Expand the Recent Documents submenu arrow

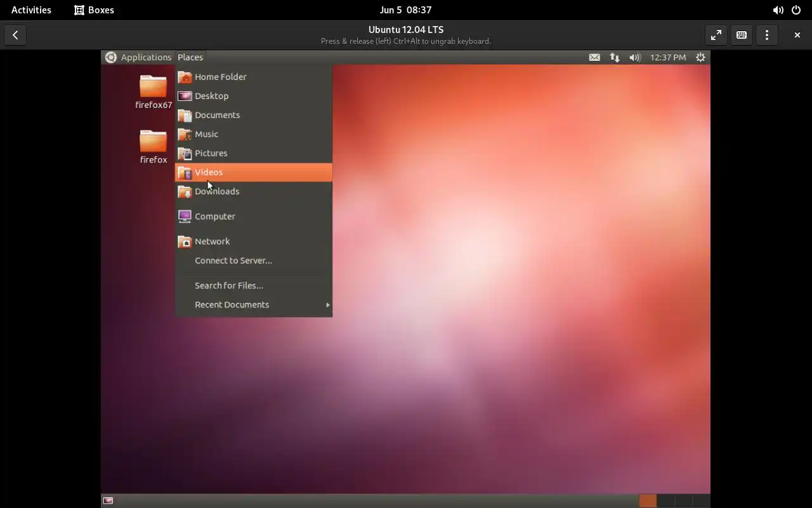328,305
